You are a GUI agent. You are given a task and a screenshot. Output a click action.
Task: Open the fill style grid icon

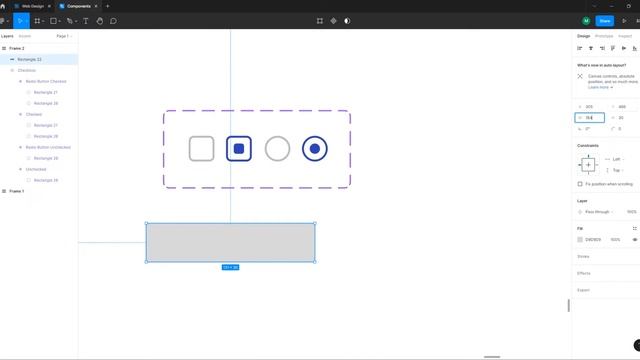click(x=635, y=229)
